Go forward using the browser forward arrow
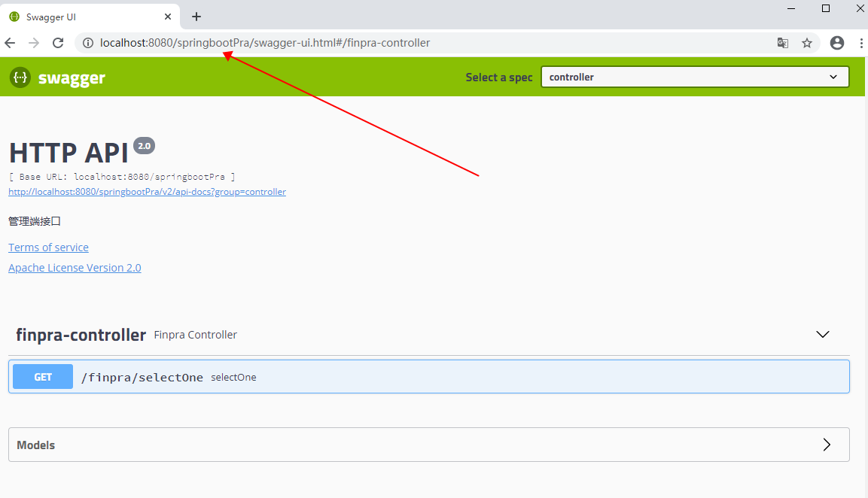Image resolution: width=868 pixels, height=498 pixels. [x=34, y=43]
